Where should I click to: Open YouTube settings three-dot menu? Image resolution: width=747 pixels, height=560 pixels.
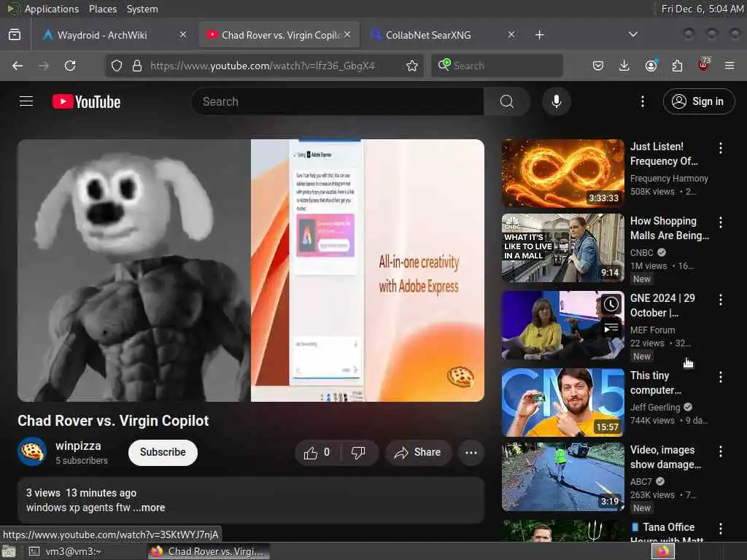pyautogui.click(x=642, y=101)
